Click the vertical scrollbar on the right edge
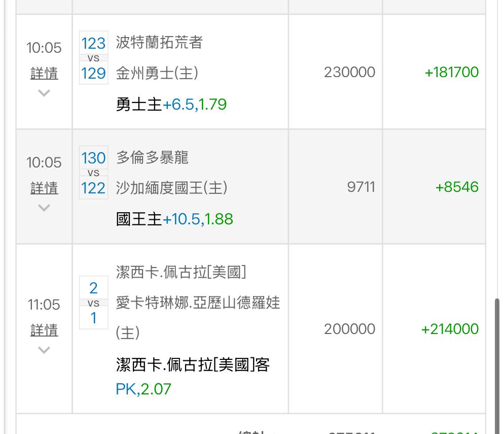The height and width of the screenshot is (434, 504). [496, 355]
